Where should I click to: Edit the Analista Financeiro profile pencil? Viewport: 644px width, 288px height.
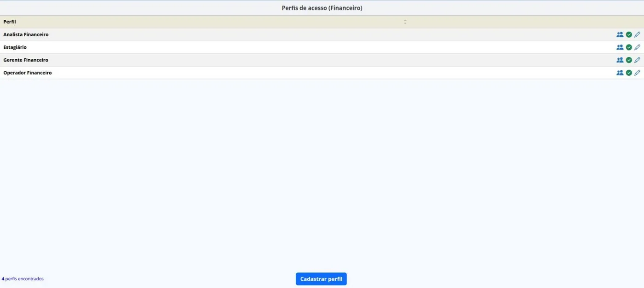(637, 34)
